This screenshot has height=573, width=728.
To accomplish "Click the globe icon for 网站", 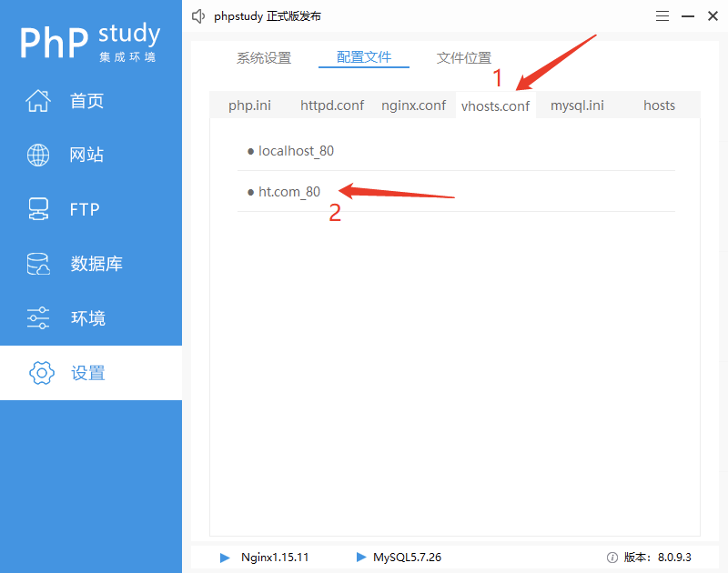I will click(38, 155).
